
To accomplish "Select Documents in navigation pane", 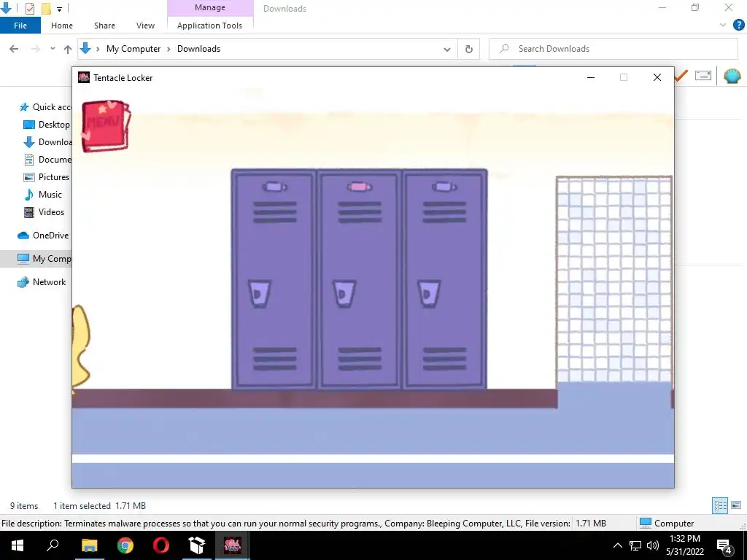I will point(47,160).
